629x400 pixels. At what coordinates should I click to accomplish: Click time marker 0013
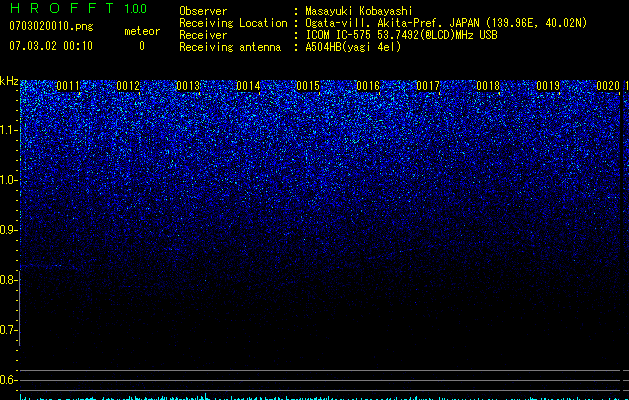tap(188, 86)
